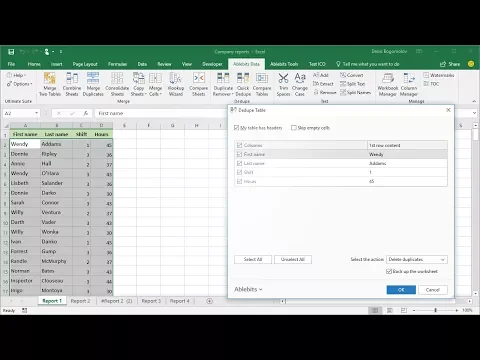
Task: Open the Workbook Manager
Action: tap(388, 84)
